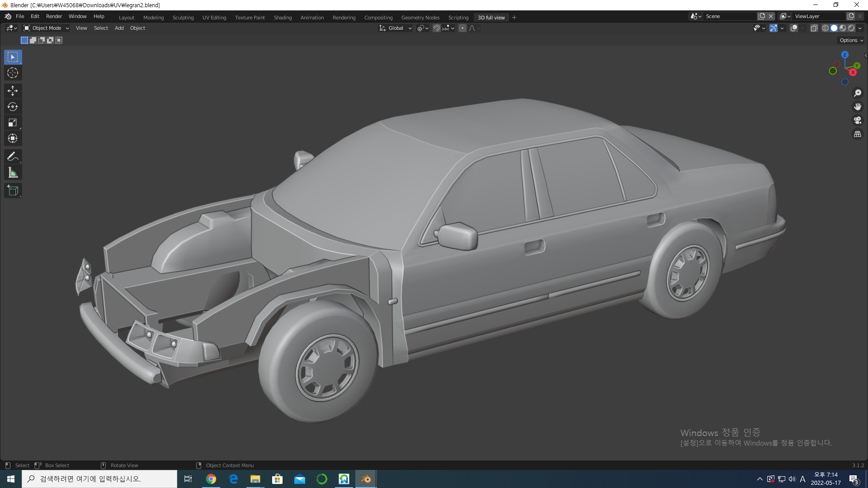Screen dimensions: 868x488
Task: Click the Scene name field
Action: [x=729, y=16]
